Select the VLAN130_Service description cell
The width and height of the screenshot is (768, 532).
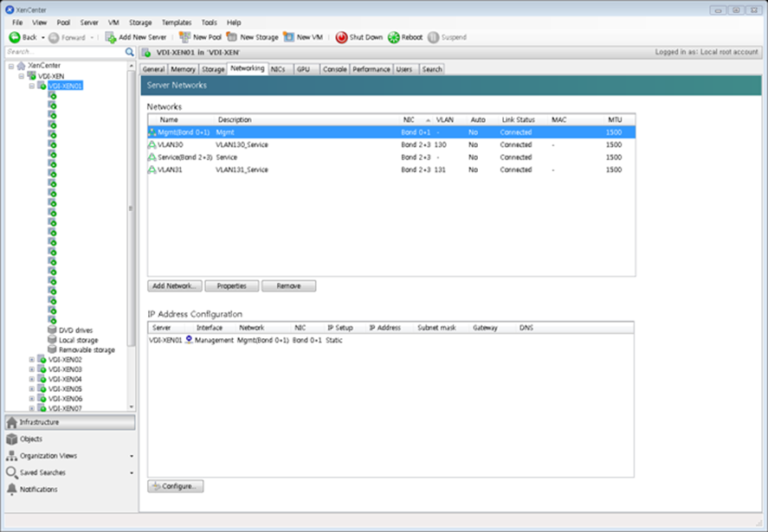242,144
